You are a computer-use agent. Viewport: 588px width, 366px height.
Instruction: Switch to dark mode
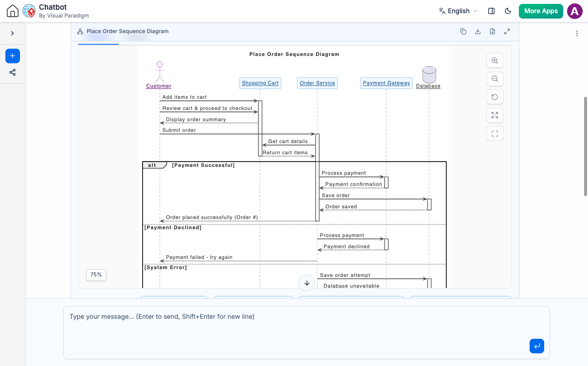tap(508, 11)
